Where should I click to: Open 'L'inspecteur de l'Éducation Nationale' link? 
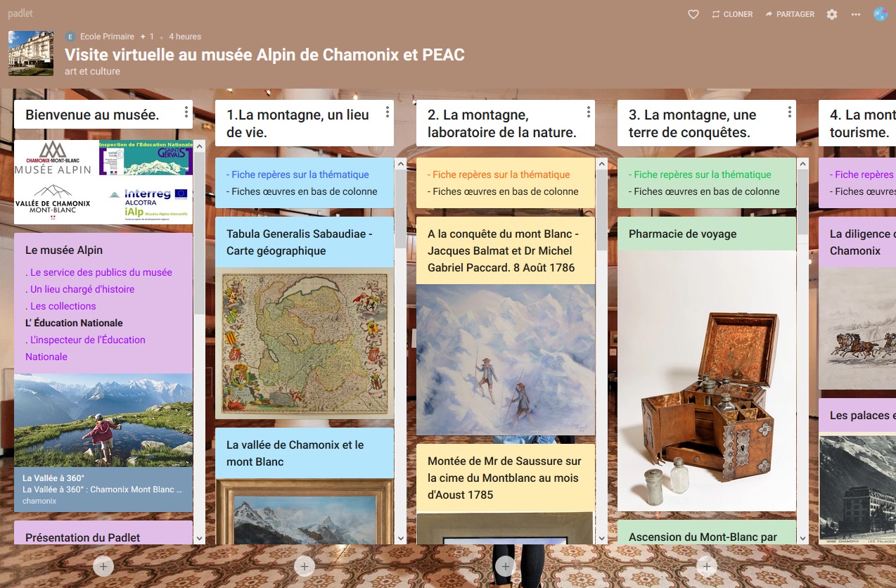(86, 348)
